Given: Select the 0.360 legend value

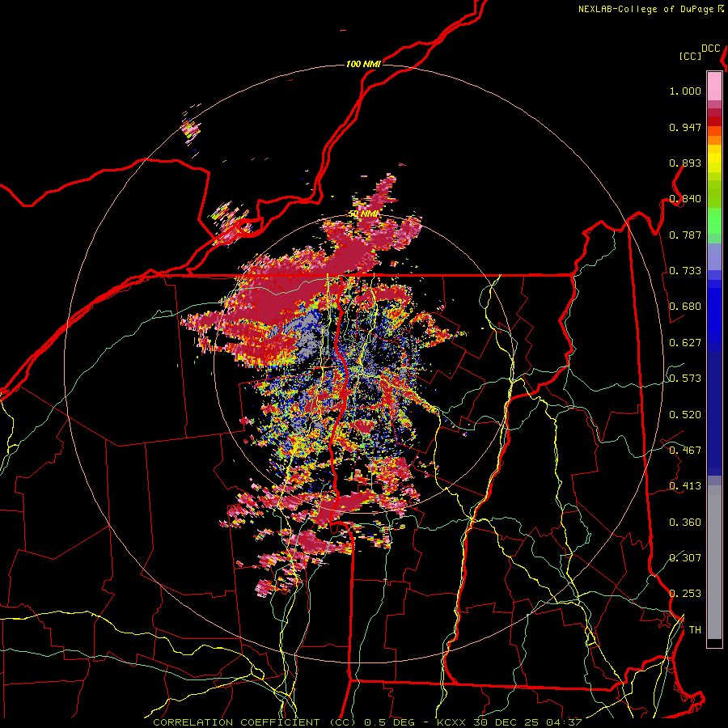Looking at the screenshot, I should [685, 523].
